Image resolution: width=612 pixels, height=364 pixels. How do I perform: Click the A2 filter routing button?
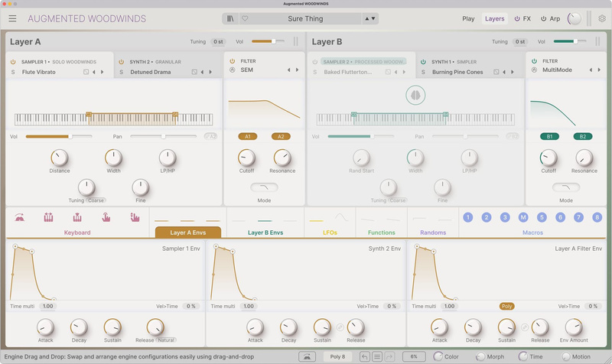pyautogui.click(x=281, y=137)
